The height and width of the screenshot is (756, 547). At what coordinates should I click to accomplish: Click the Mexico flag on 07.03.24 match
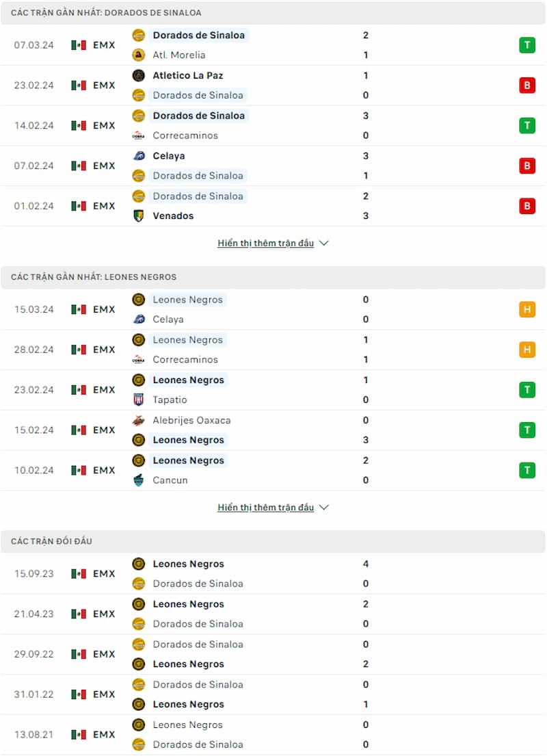79,45
